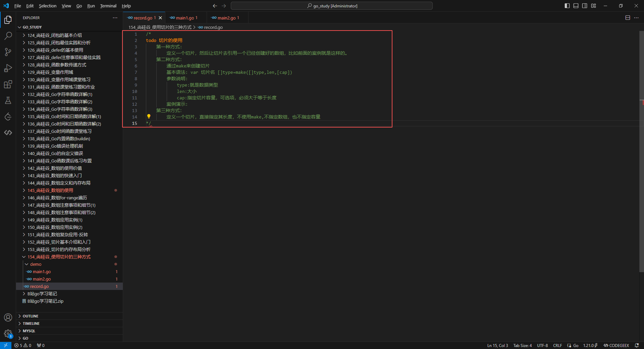
Task: Collapse the demo folder
Action: tap(69, 264)
